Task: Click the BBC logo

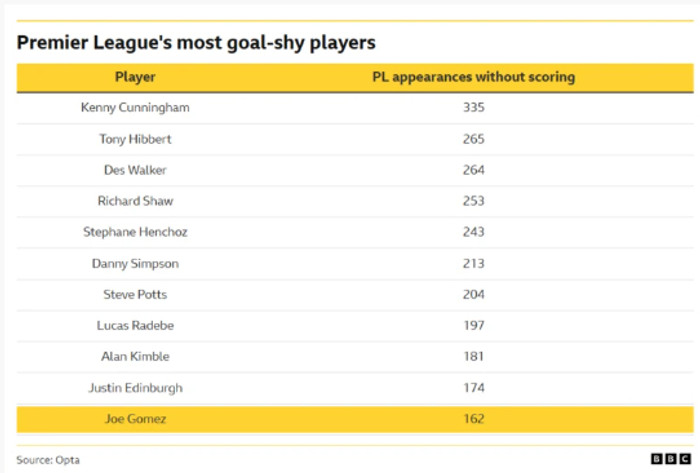Action: [663, 459]
